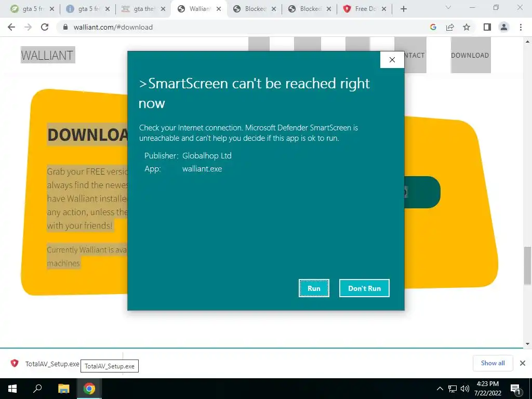Bookmark this tab with star icon

pos(467,27)
